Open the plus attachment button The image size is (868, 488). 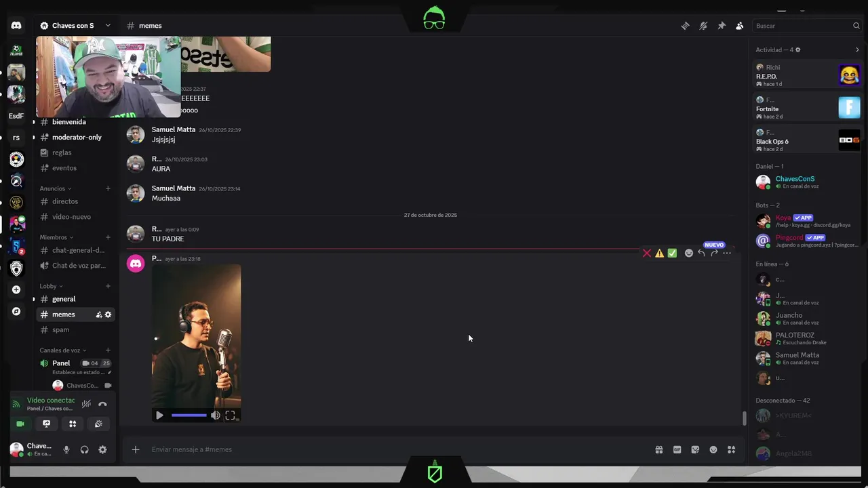tap(136, 449)
